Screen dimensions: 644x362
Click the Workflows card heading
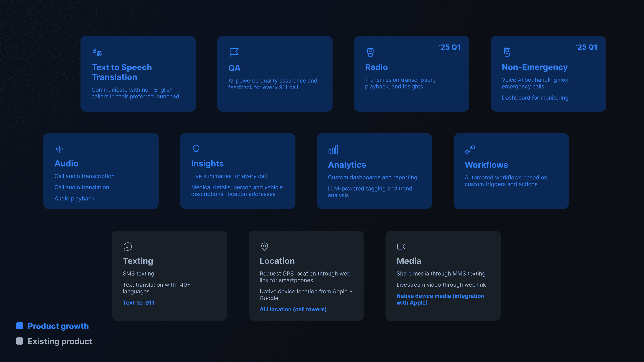click(486, 165)
